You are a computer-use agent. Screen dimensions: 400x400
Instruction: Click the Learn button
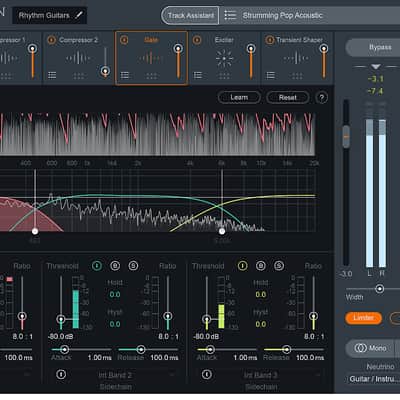coord(239,97)
